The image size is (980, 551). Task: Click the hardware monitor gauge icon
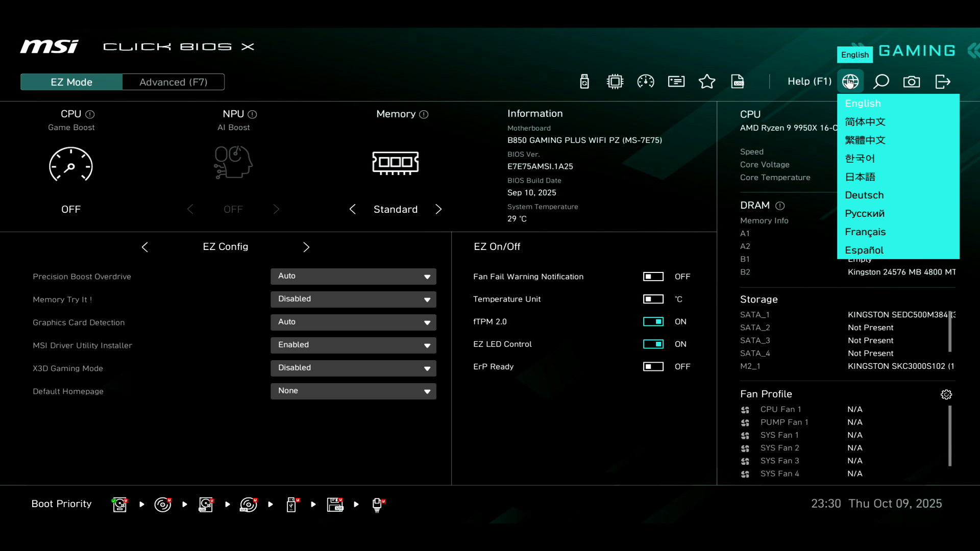646,82
